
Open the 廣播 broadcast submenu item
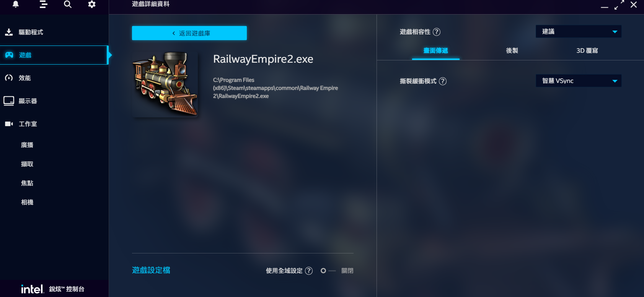[27, 145]
